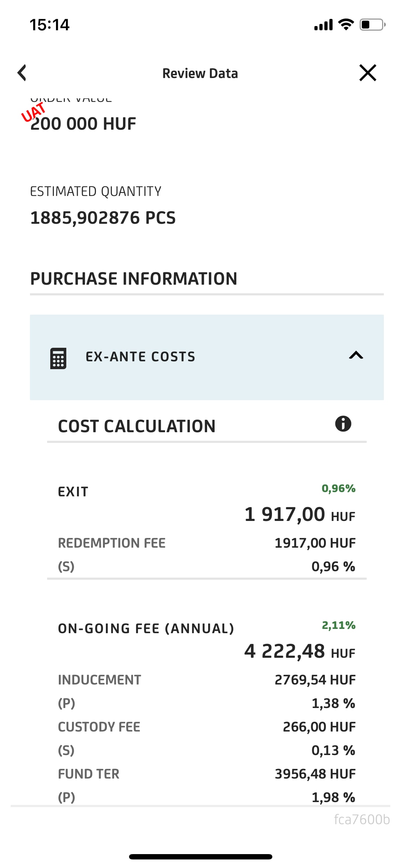Tap the Review Data title

coord(200,73)
